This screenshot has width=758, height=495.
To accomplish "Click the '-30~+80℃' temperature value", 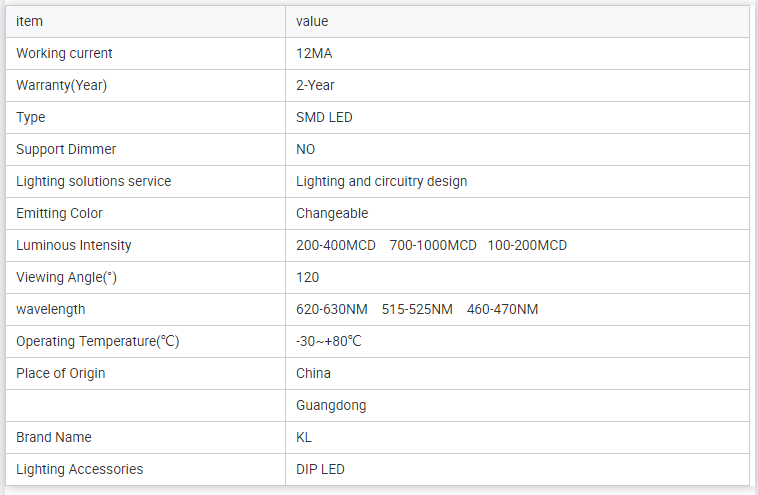I will (x=328, y=341).
